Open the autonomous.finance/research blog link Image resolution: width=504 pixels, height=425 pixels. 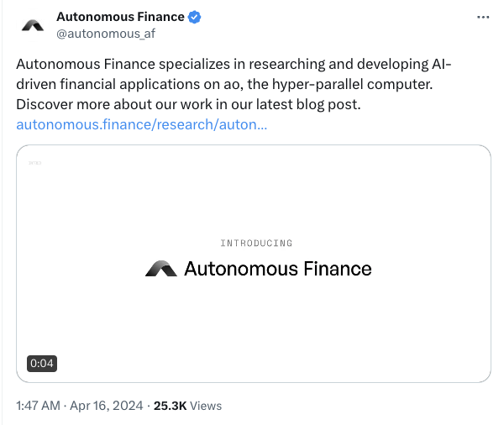click(142, 125)
